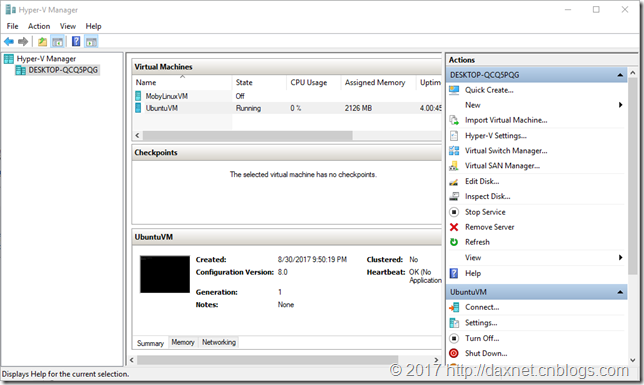Click the red Shut Down icon
Screen dimensions: 644x385
[454, 353]
